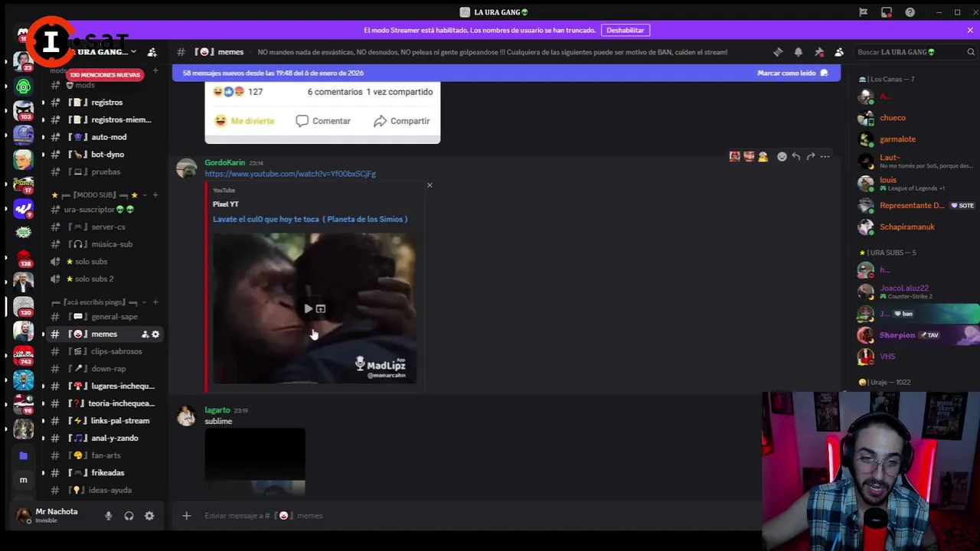The image size is (980, 551).
Task: Forward GordoKarin's message
Action: [811, 157]
